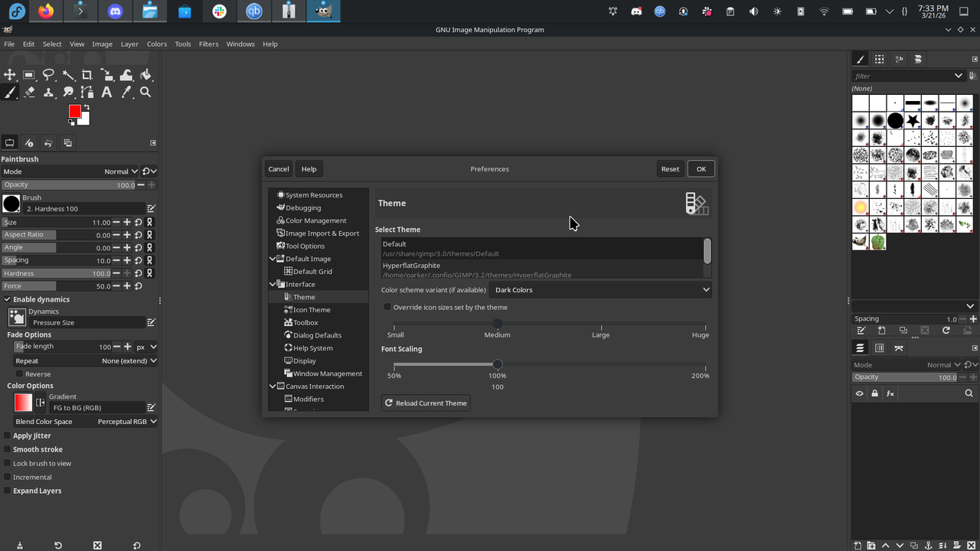This screenshot has height=551, width=980.
Task: Select the Bucket Fill tool
Action: tap(145, 74)
